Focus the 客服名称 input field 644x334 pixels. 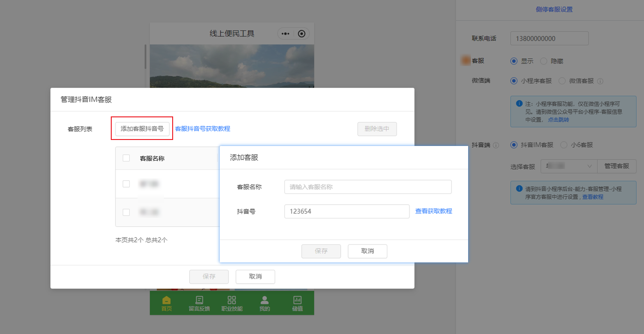(368, 187)
